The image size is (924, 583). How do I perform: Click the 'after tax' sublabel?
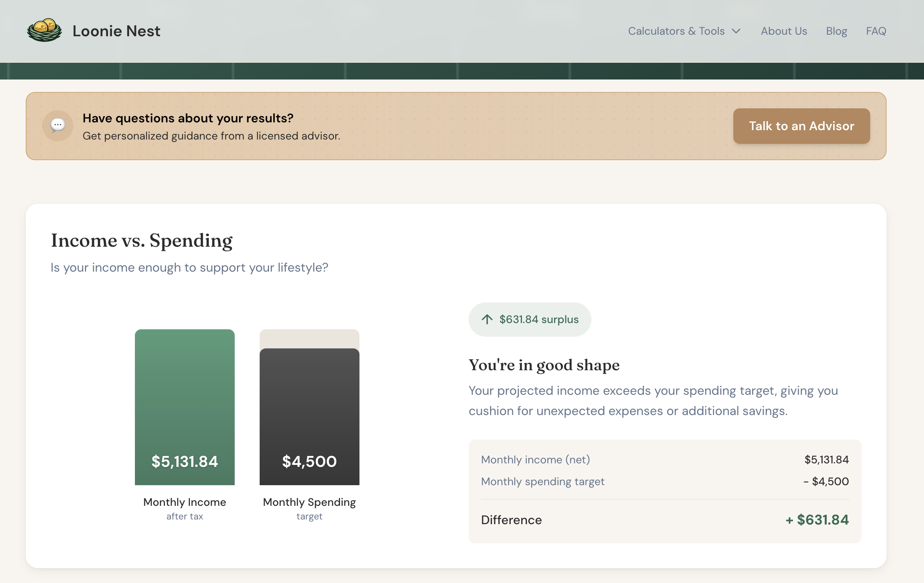tap(185, 516)
